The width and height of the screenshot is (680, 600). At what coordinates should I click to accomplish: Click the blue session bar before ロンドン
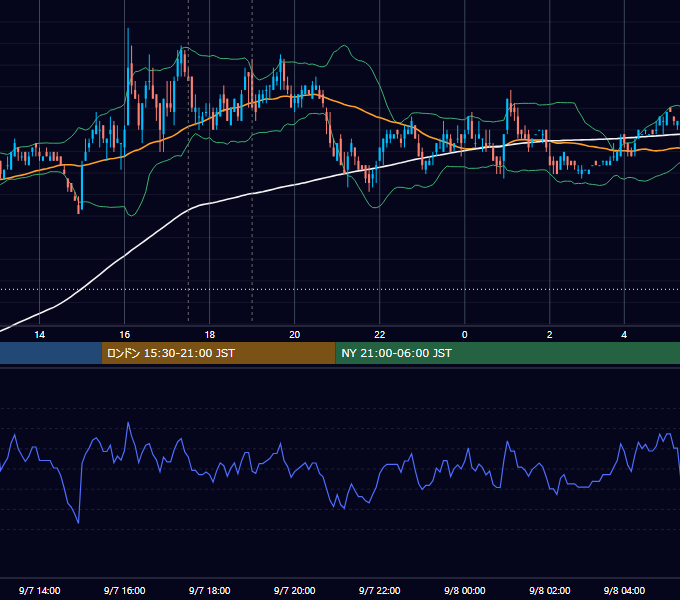point(51,353)
